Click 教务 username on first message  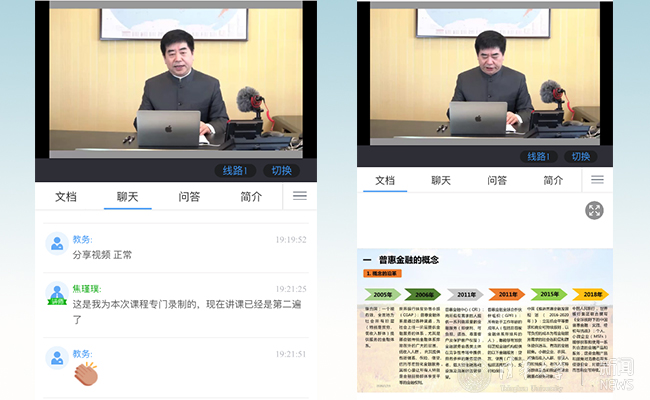point(82,239)
